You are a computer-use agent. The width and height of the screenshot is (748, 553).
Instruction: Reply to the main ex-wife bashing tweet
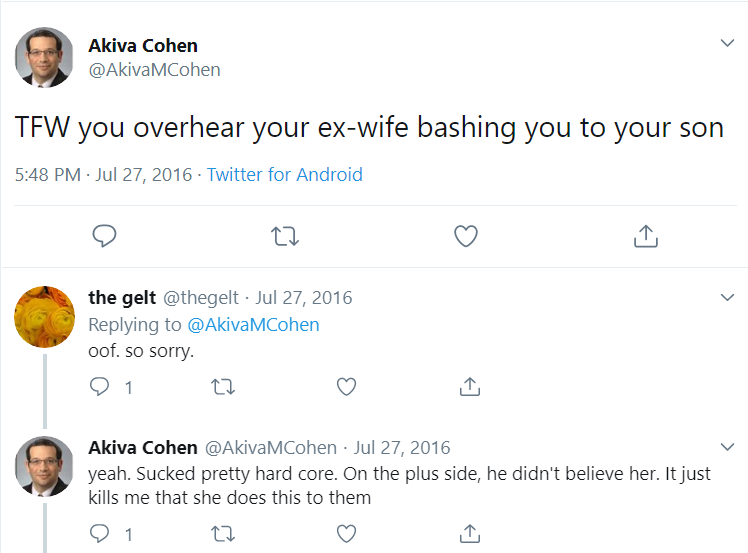(104, 236)
